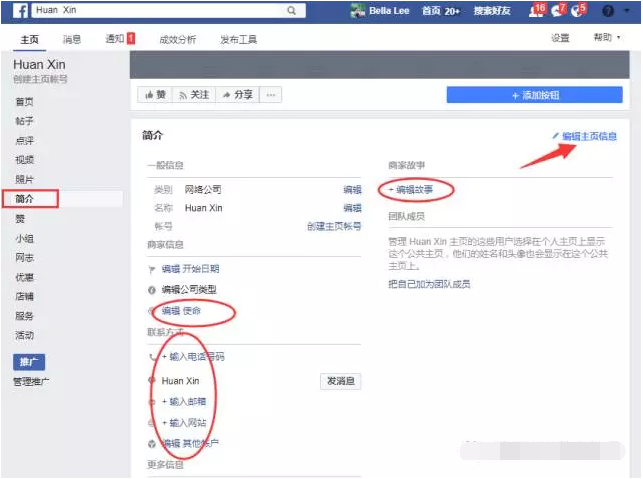The width and height of the screenshot is (643, 479).
Task: Switch to the 消息 tab
Action: [72, 39]
